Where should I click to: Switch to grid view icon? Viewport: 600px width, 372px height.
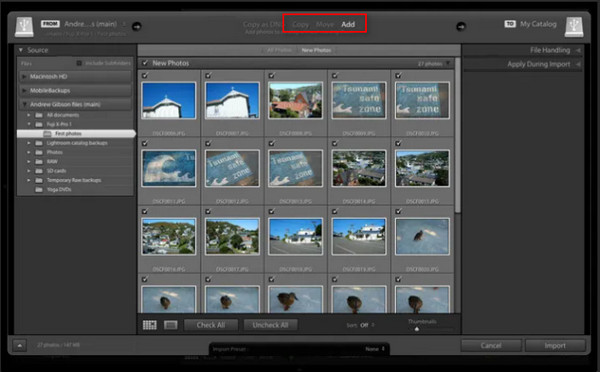(150, 325)
